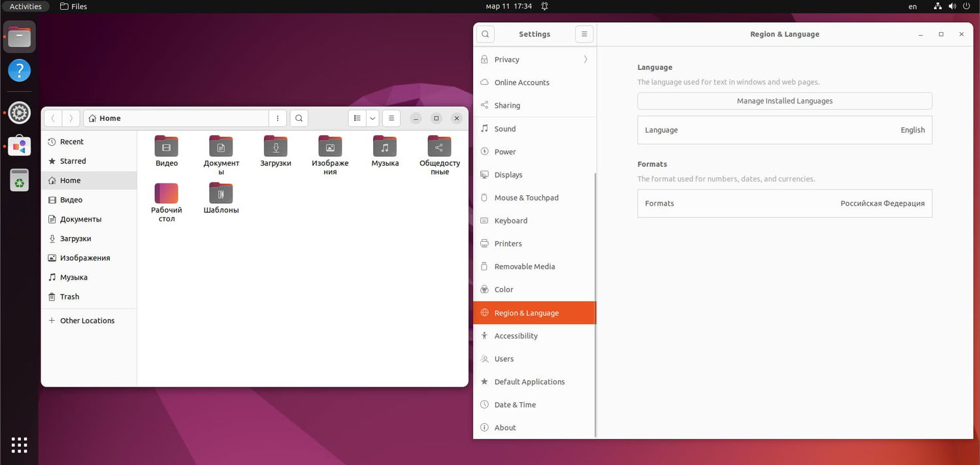Open the Рабочий стол folder icon

coord(167,193)
